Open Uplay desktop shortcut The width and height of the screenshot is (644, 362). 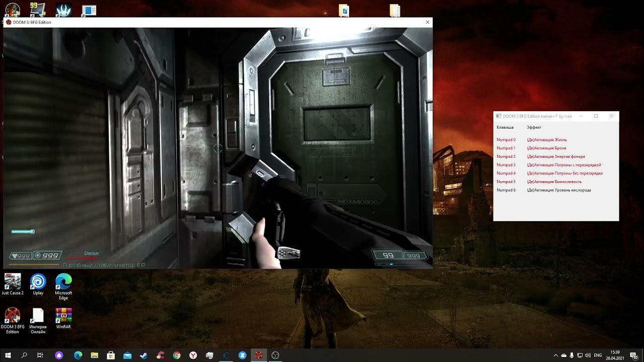[38, 285]
